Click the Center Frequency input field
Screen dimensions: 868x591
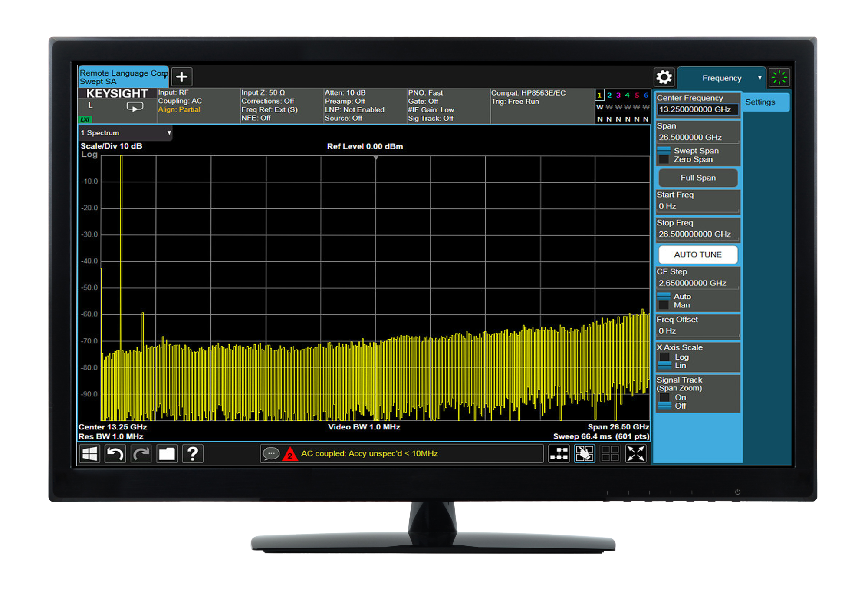click(697, 109)
